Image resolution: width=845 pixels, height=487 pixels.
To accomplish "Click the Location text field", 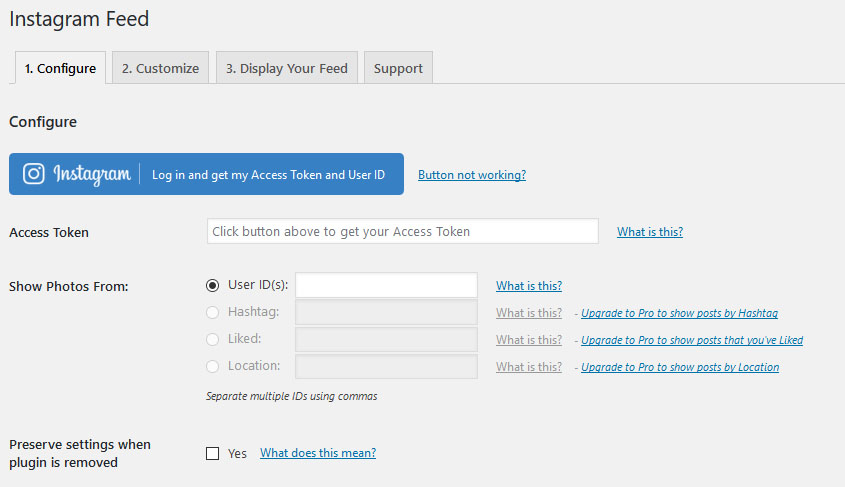I will [x=386, y=366].
